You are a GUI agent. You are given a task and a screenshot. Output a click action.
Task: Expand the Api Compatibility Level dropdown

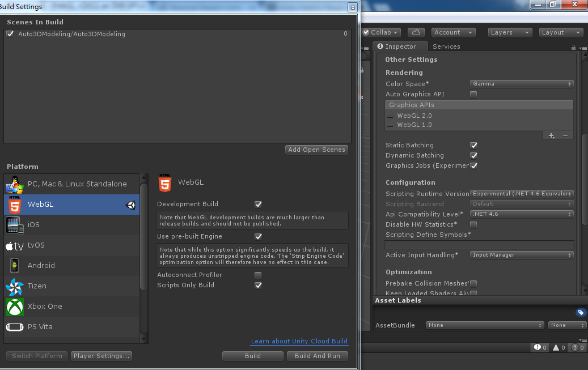pyautogui.click(x=521, y=214)
